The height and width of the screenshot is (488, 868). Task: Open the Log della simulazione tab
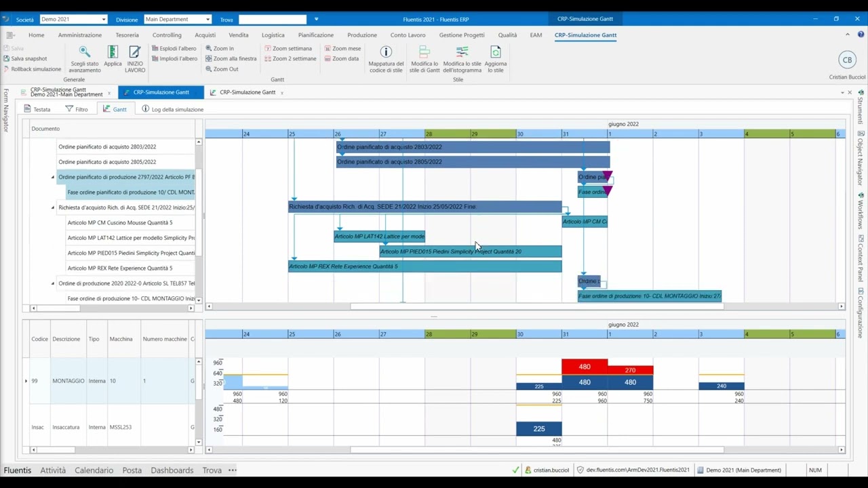point(172,109)
